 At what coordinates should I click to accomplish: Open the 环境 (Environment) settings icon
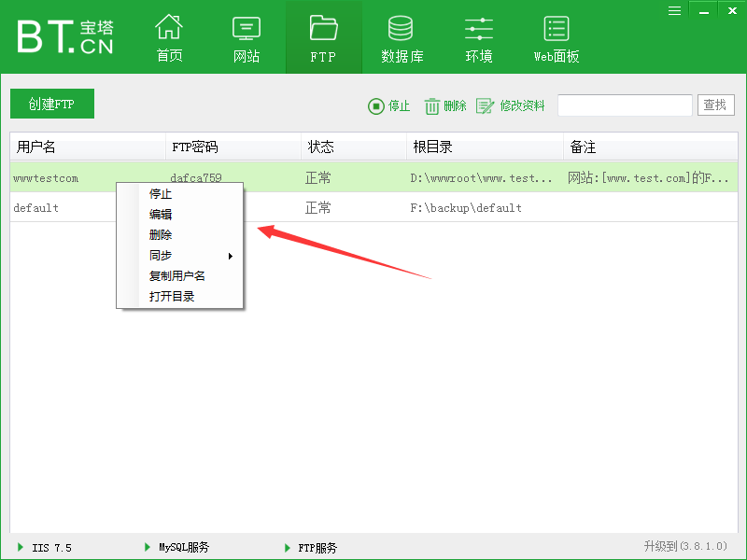click(478, 37)
